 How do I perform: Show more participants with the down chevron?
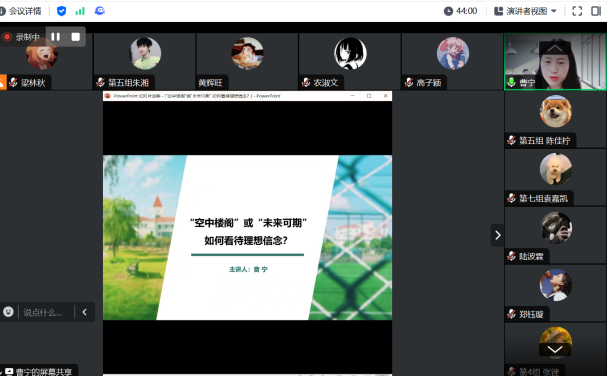point(555,350)
